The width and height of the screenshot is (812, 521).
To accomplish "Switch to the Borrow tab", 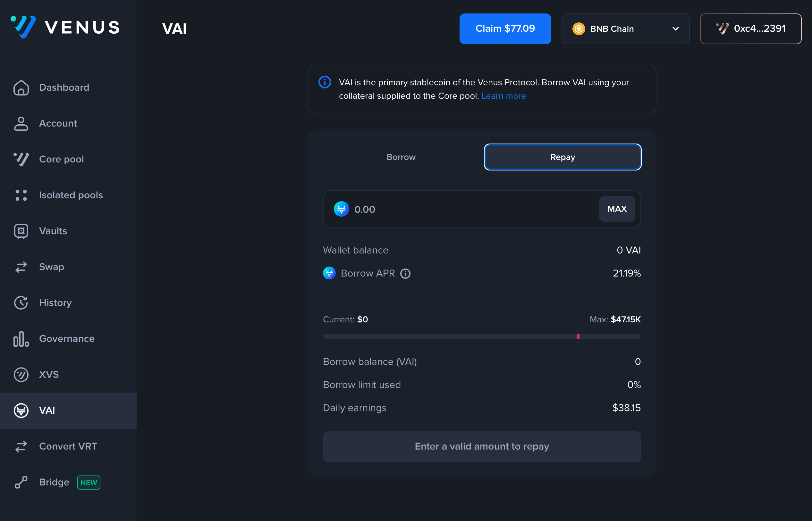I will (401, 157).
